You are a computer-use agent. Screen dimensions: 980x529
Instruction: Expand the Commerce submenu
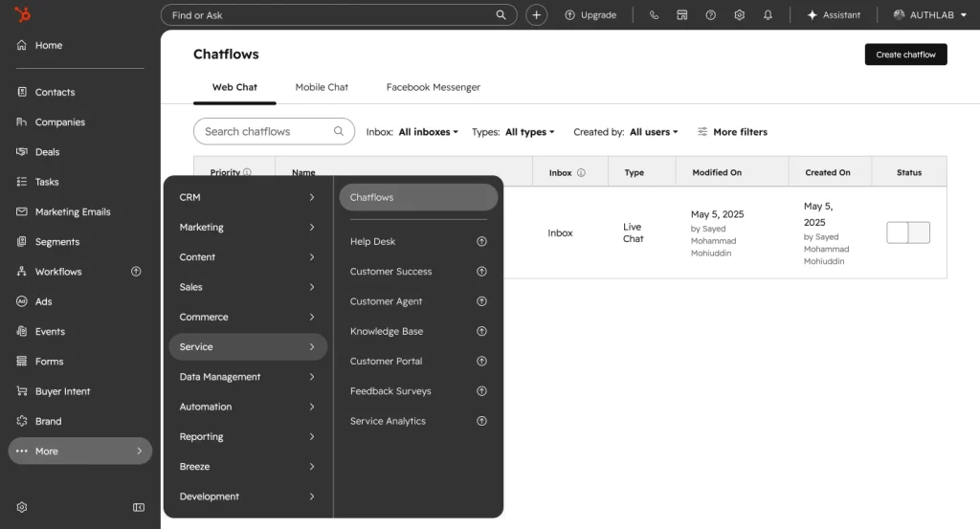(x=248, y=318)
